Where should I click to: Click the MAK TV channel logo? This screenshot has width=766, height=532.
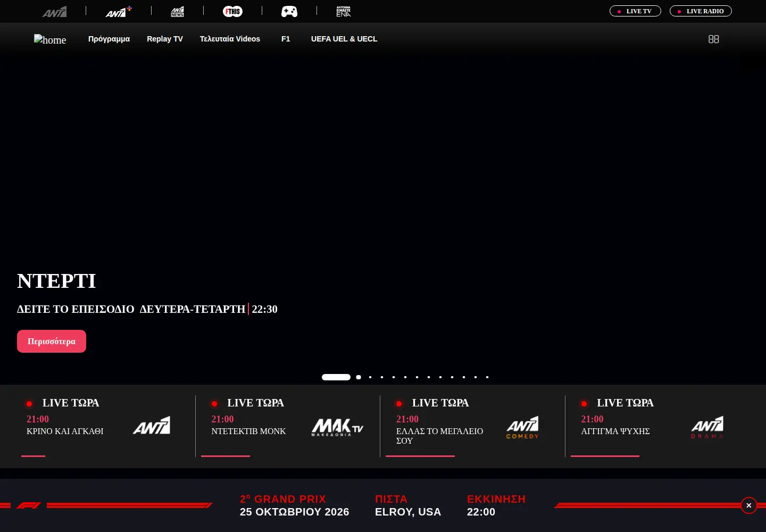(x=337, y=427)
